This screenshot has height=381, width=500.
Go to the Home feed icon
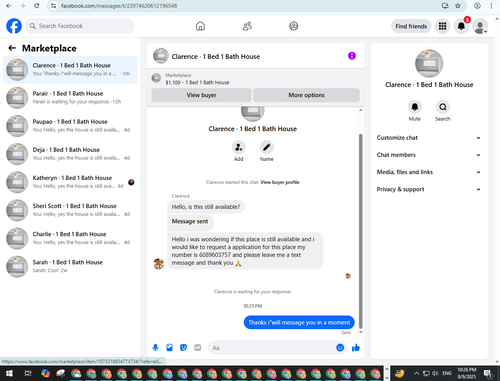(200, 26)
